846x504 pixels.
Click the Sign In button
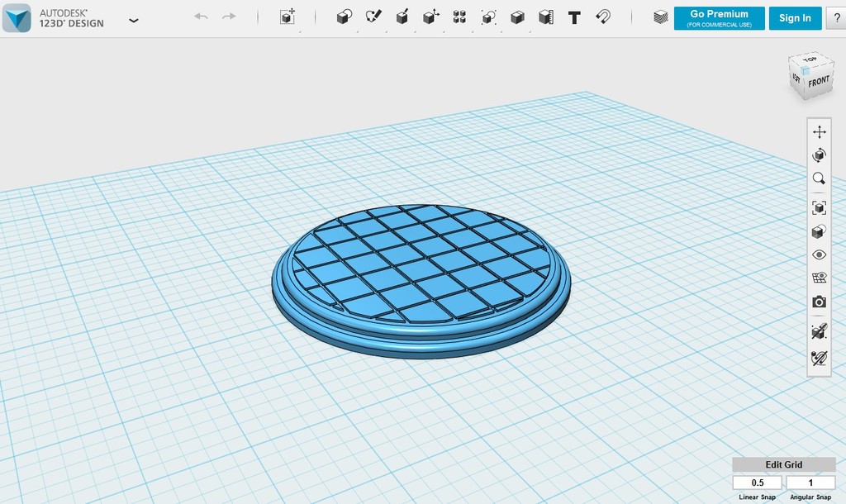[795, 18]
